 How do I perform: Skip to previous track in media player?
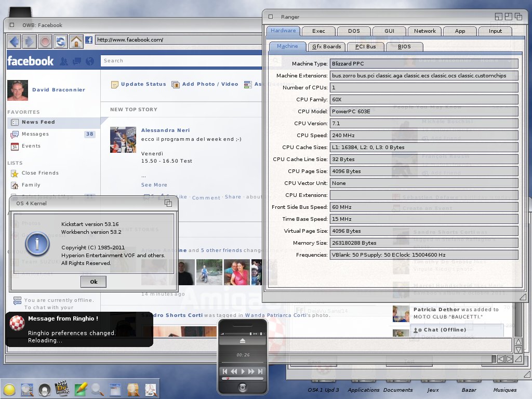pos(225,371)
